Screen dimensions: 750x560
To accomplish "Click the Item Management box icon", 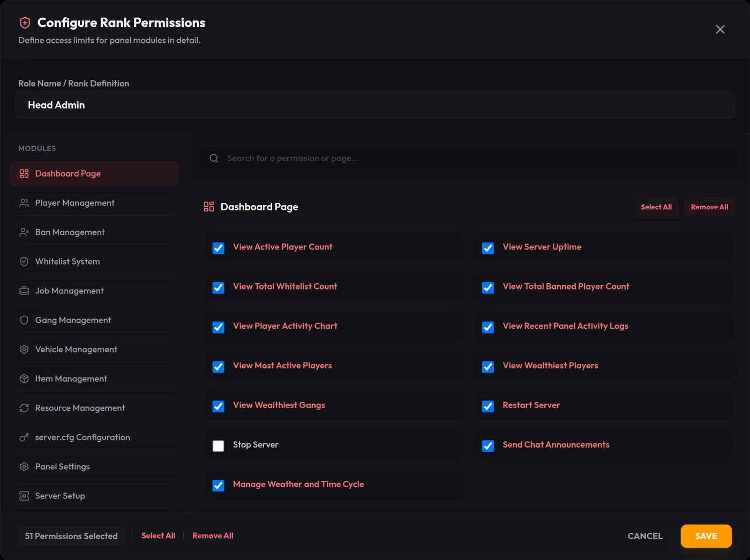I will tap(24, 379).
